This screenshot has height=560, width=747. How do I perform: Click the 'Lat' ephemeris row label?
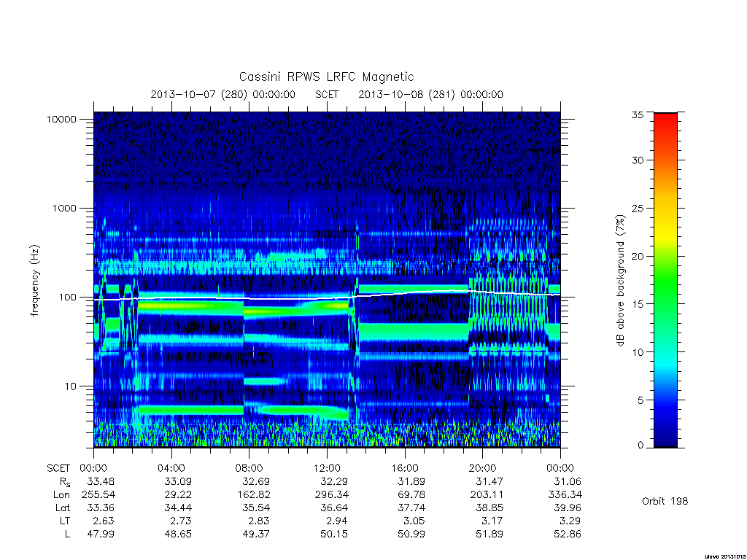(63, 507)
